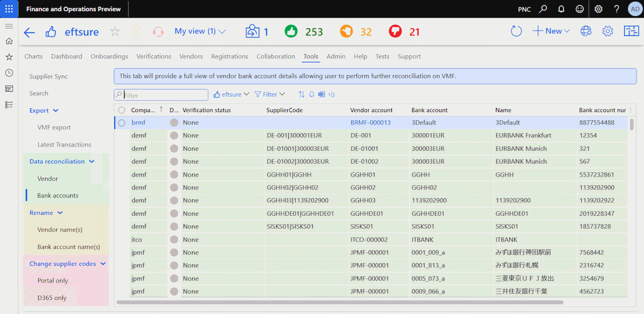Viewport: 644px width, 314px height.
Task: Open Workspaces icon in the left rail
Action: tap(9, 89)
